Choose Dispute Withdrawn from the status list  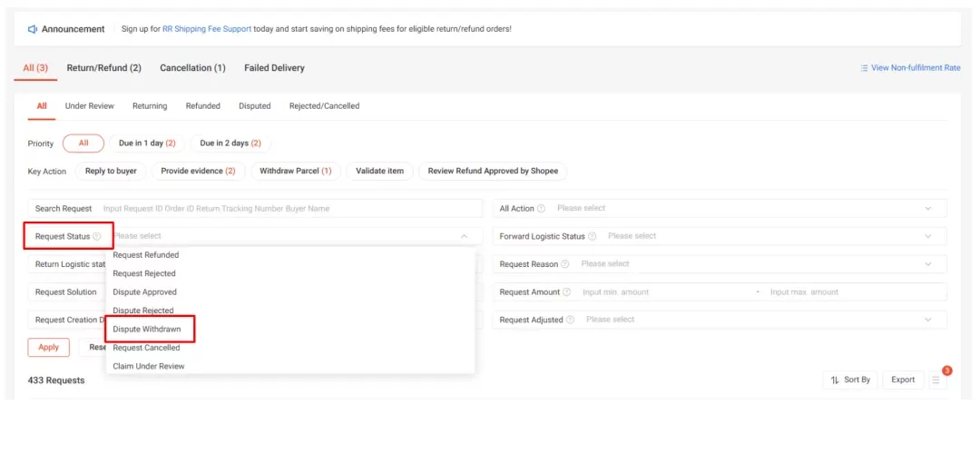pyautogui.click(x=146, y=329)
